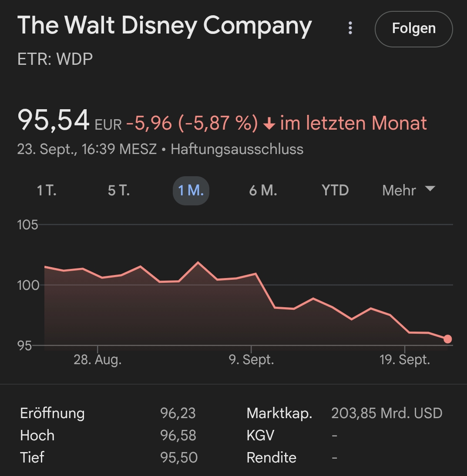
Task: Open the Haftungsausschluss disclaimer link
Action: coord(237,149)
